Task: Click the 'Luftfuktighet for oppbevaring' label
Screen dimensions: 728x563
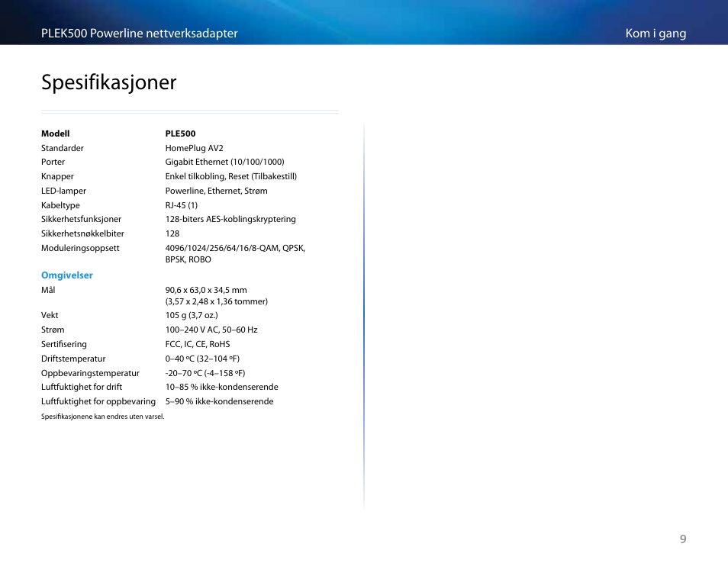Action: 98,401
